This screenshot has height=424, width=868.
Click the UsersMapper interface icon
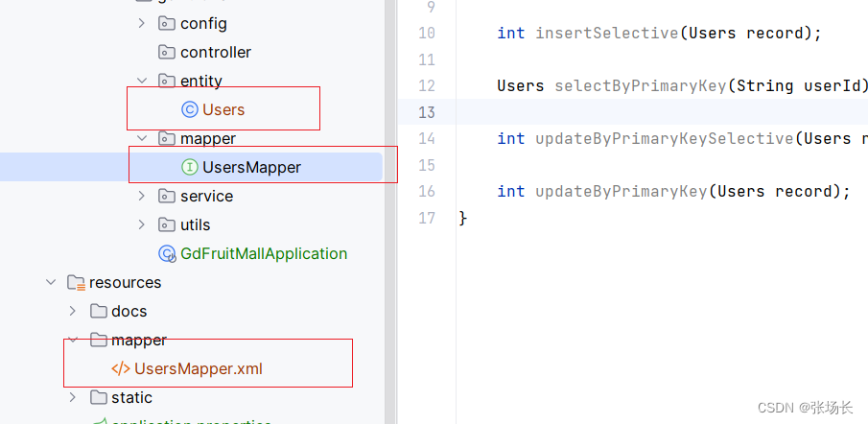tap(189, 167)
